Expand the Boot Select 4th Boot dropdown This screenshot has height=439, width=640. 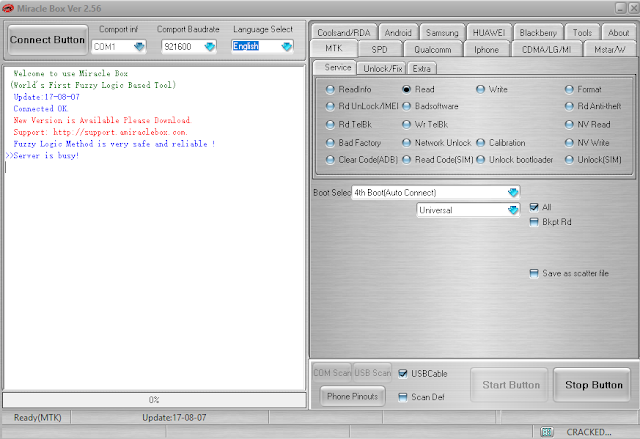[513, 192]
